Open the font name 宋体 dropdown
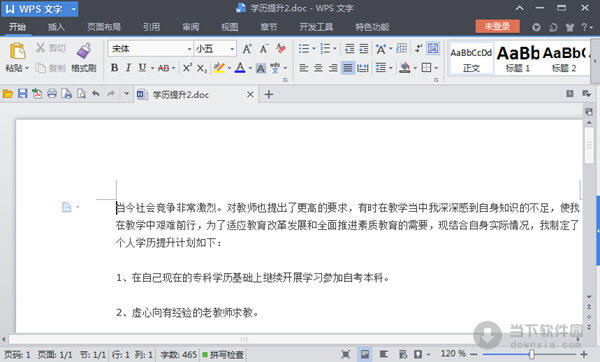 click(189, 49)
